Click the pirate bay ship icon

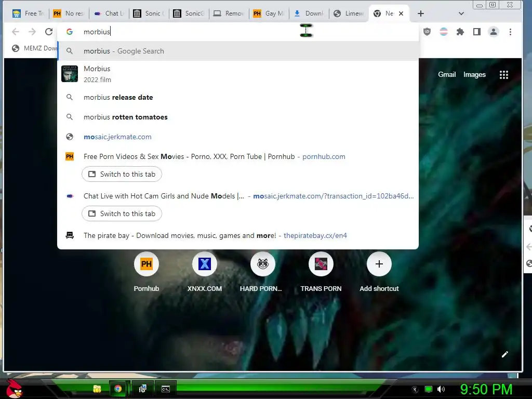click(x=70, y=235)
